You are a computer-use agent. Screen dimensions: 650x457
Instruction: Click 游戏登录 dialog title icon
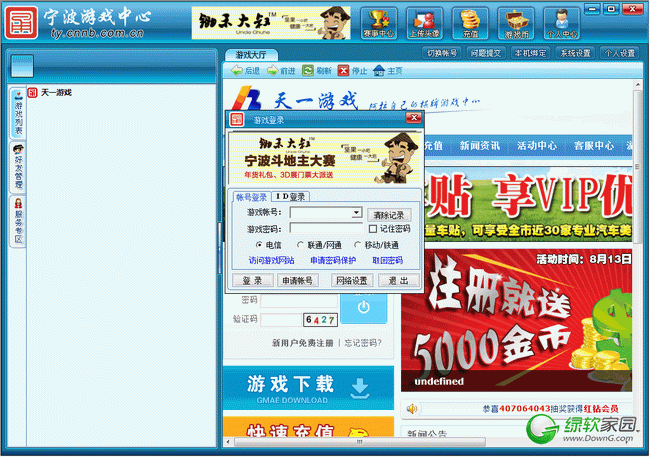tap(237, 119)
